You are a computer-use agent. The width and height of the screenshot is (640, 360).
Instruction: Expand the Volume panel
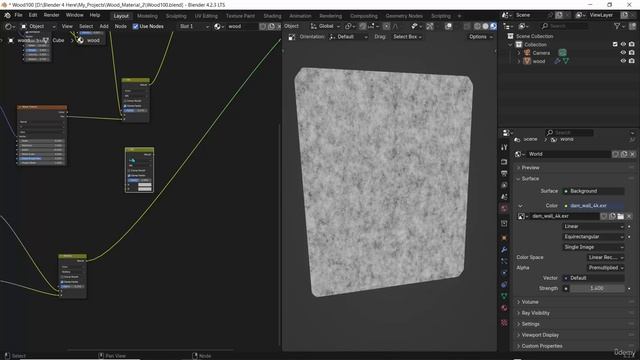click(x=530, y=302)
